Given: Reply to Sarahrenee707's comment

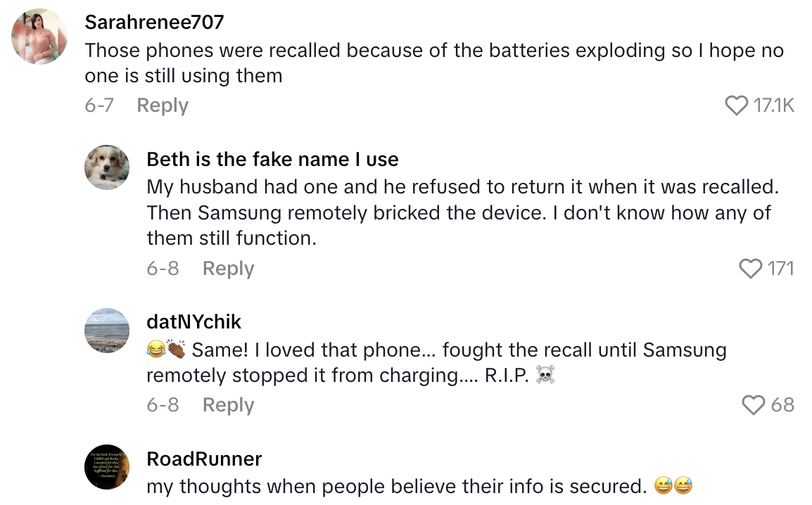Looking at the screenshot, I should click(163, 106).
